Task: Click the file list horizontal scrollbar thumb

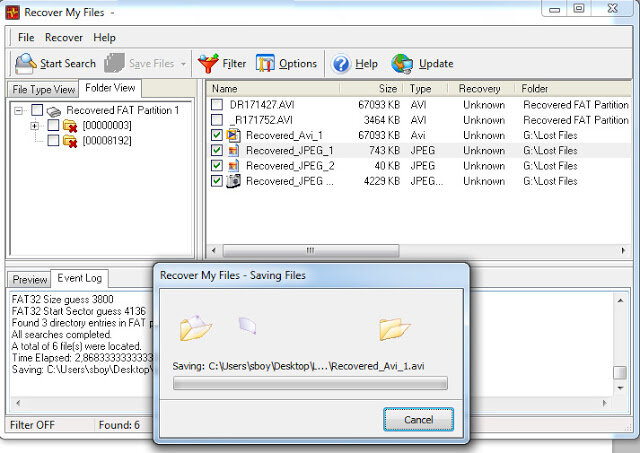Action: click(311, 250)
